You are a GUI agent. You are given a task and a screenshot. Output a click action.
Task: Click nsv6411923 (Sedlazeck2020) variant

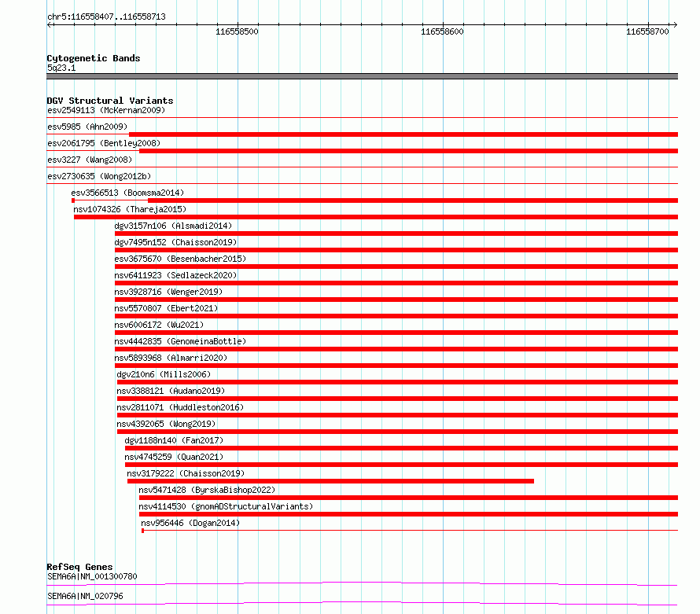pyautogui.click(x=175, y=275)
